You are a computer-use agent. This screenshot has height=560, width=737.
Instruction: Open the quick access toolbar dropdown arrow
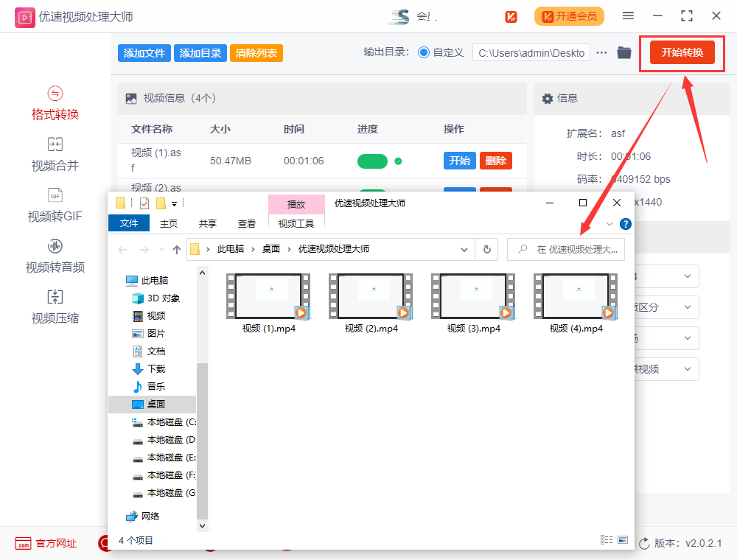point(175,203)
